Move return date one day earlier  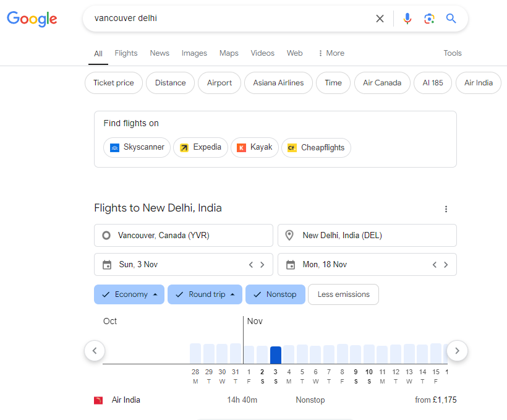pos(435,265)
